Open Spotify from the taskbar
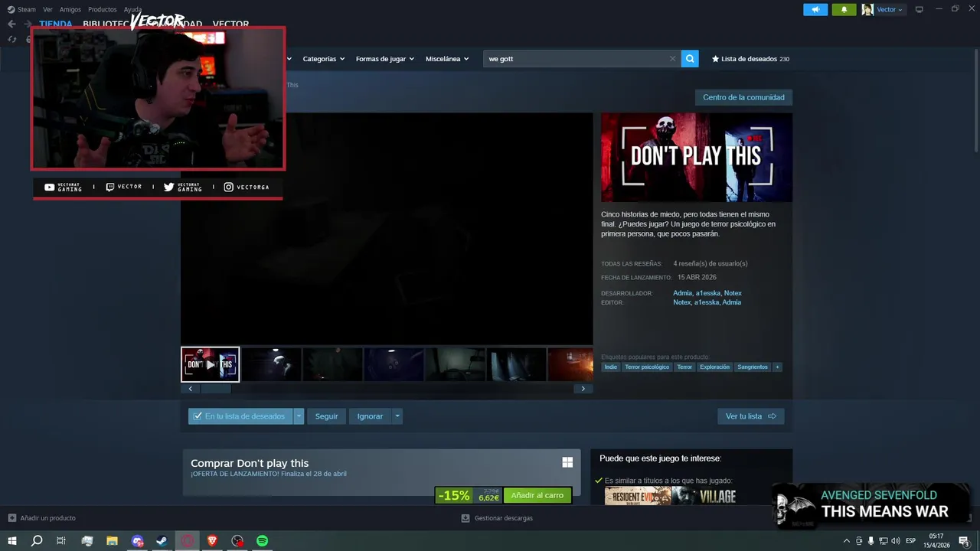The height and width of the screenshot is (551, 980). (x=262, y=541)
